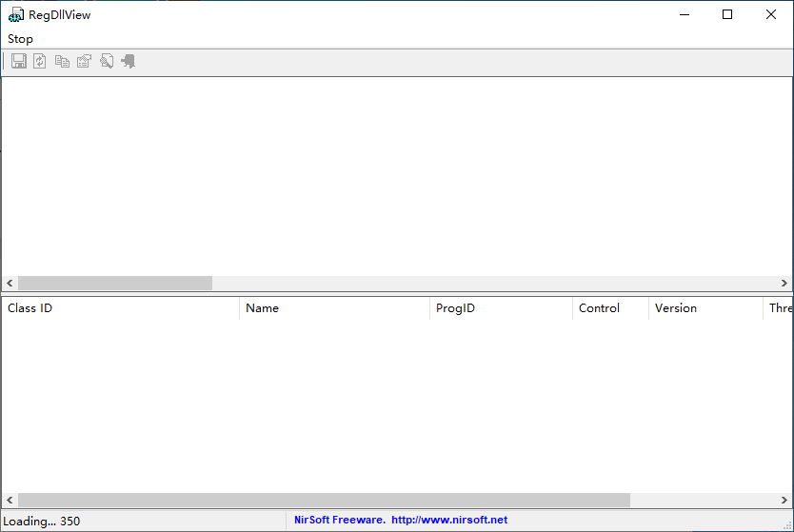Sort by the Class ID column
Screen dimensions: 794x532
pos(119,308)
